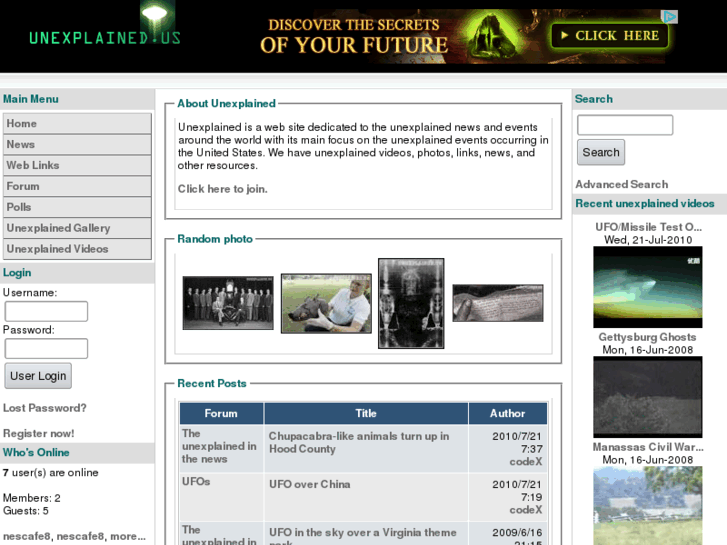Open the group of men photo thumbnail
This screenshot has width=727, height=545.
(x=228, y=303)
